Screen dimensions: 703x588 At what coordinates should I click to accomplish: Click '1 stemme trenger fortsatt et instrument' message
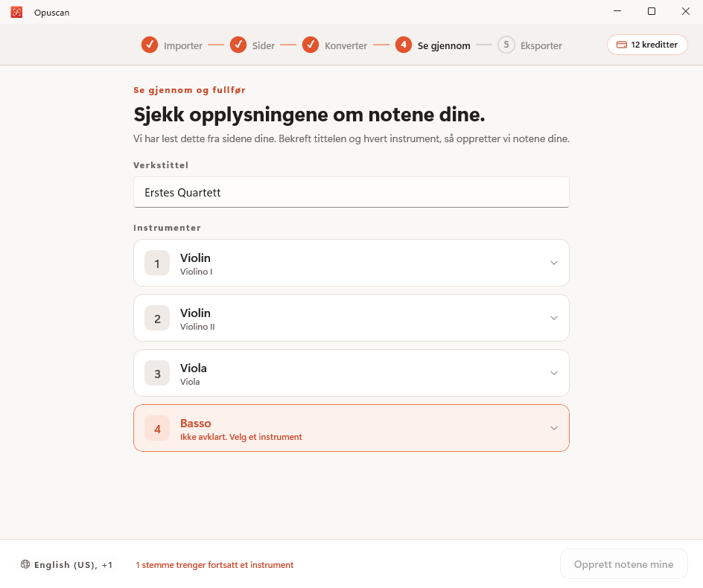[214, 565]
